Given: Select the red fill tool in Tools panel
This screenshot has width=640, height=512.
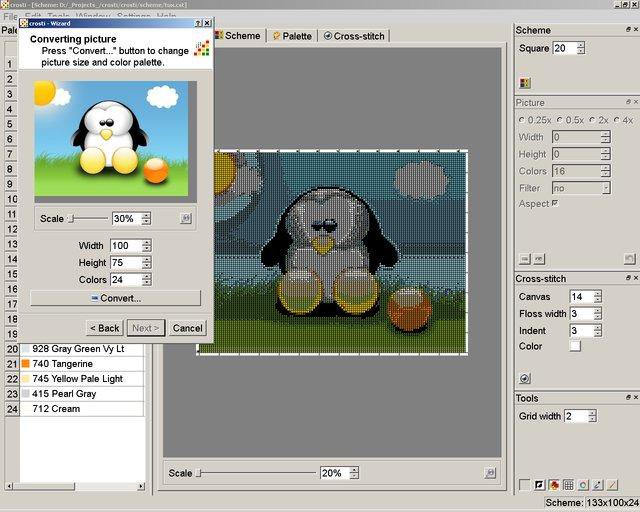Looking at the screenshot, I should (x=554, y=485).
